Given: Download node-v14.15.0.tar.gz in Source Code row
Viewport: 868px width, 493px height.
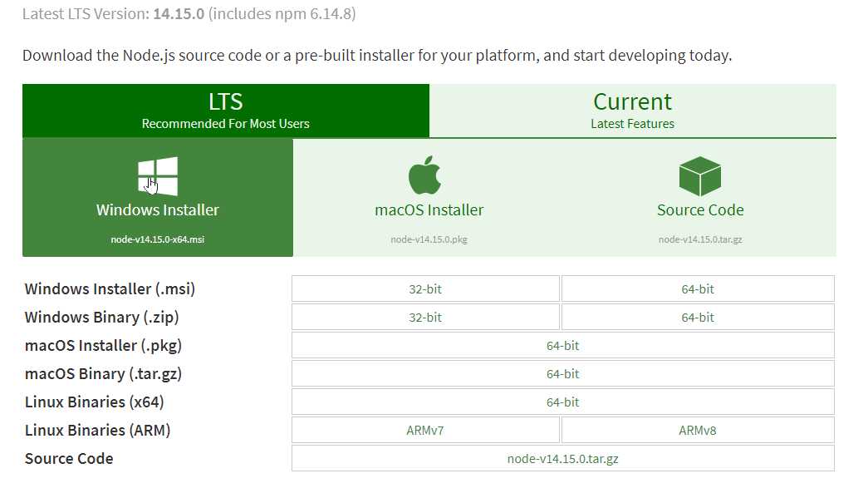Looking at the screenshot, I should 563,458.
